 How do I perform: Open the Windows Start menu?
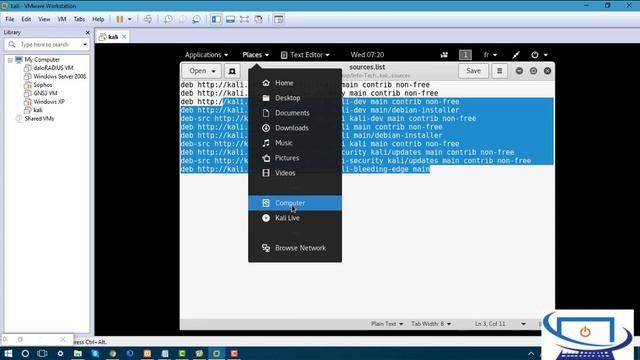point(8,353)
